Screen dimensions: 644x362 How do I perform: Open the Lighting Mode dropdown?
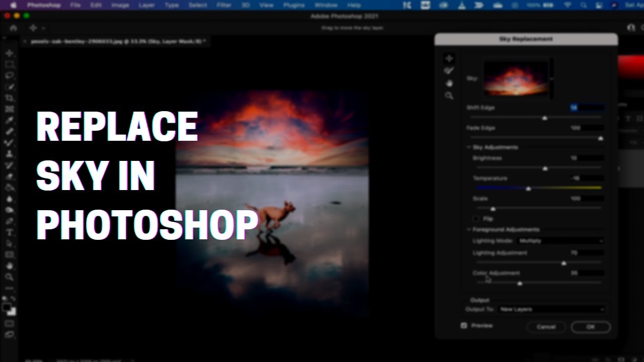tap(560, 241)
